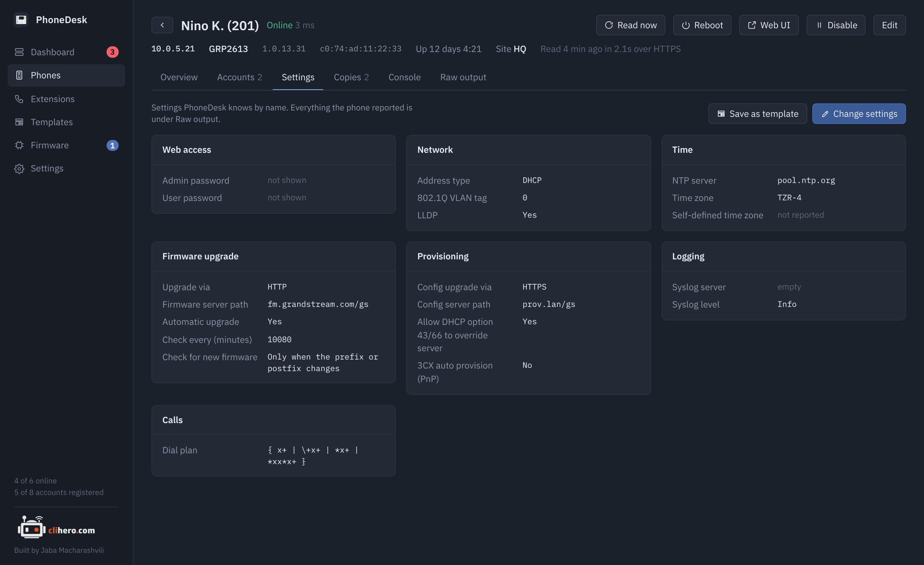Click the blue Firmware badge showing 1

point(112,145)
